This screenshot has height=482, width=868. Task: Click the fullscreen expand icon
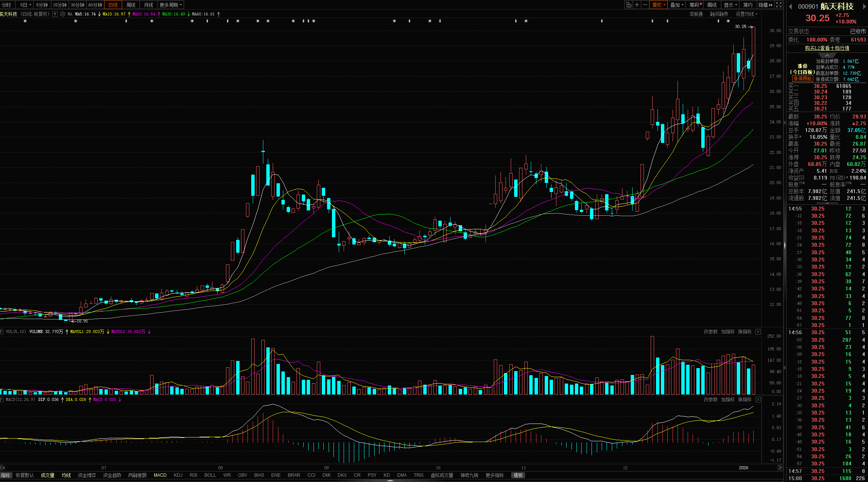coord(779,5)
